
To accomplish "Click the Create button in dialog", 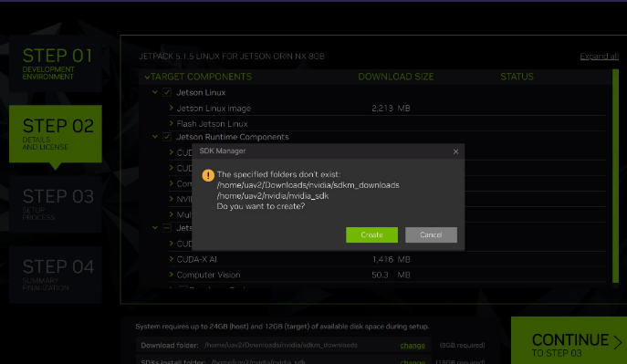I will 371,235.
